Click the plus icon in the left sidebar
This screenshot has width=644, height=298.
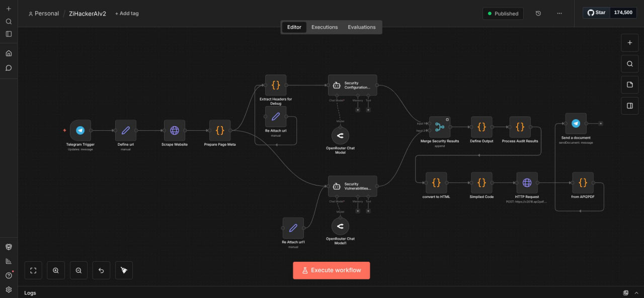click(9, 9)
